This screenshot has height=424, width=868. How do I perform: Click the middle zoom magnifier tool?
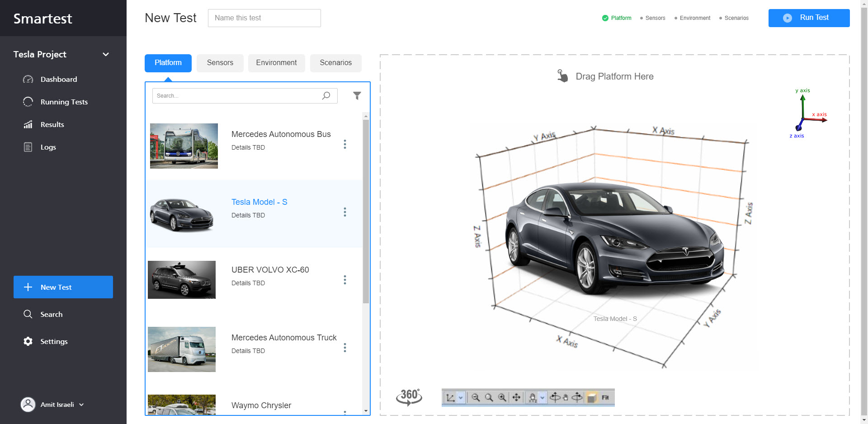[x=489, y=397]
